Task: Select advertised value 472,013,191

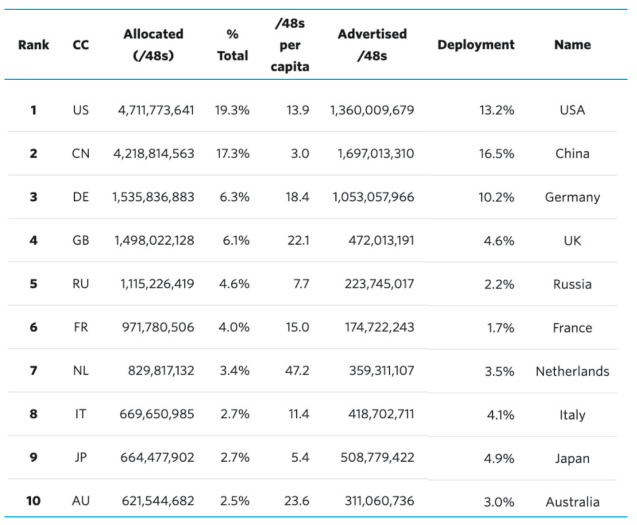Action: coord(381,241)
